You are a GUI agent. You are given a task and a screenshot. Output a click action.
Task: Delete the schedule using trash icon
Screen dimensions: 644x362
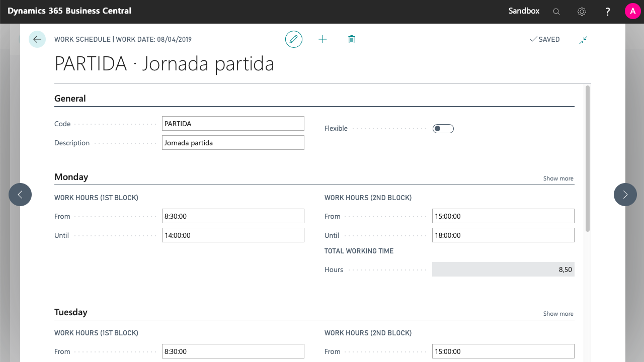(352, 39)
